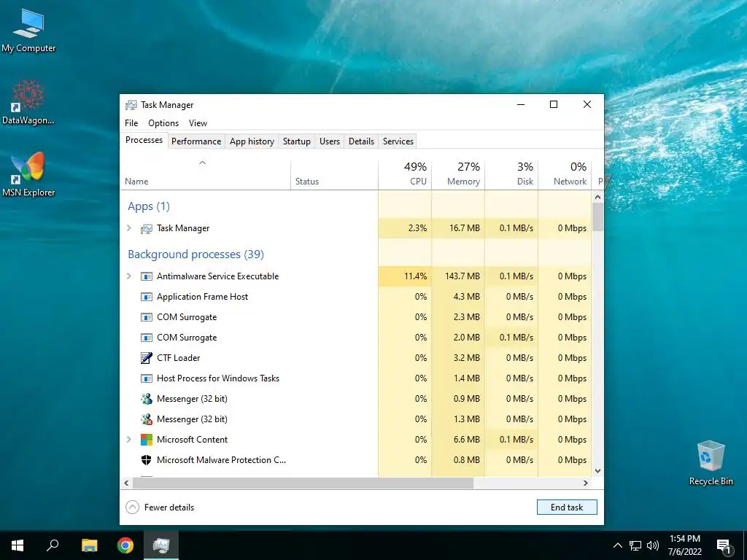The image size is (747, 560).
Task: Open the File menu
Action: coord(131,122)
